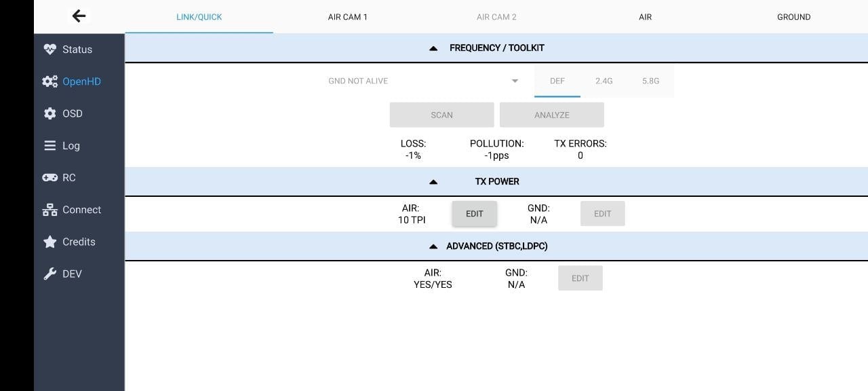The image size is (868, 391).
Task: Click the OpenHD gears icon
Action: tap(50, 81)
